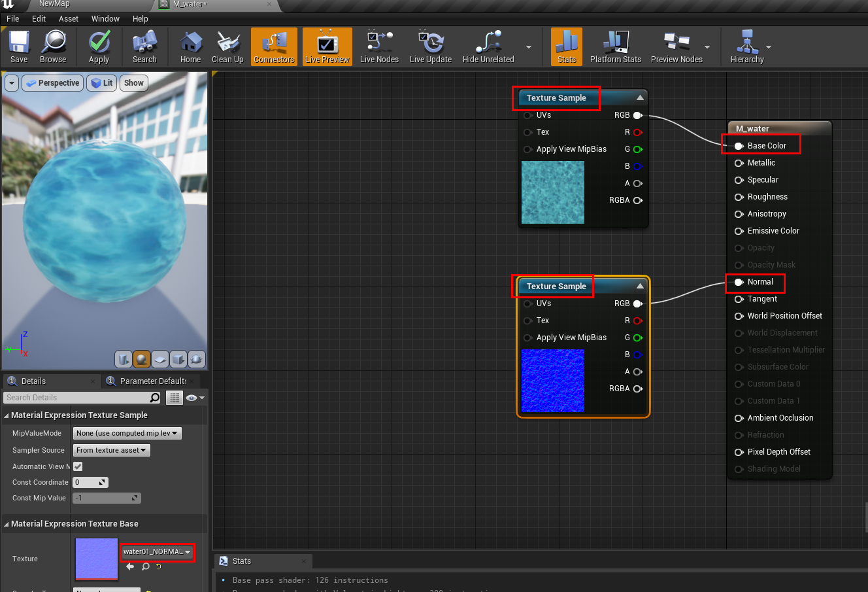Click the G output pin of lower Texture Sample
868x592 pixels.
click(638, 338)
